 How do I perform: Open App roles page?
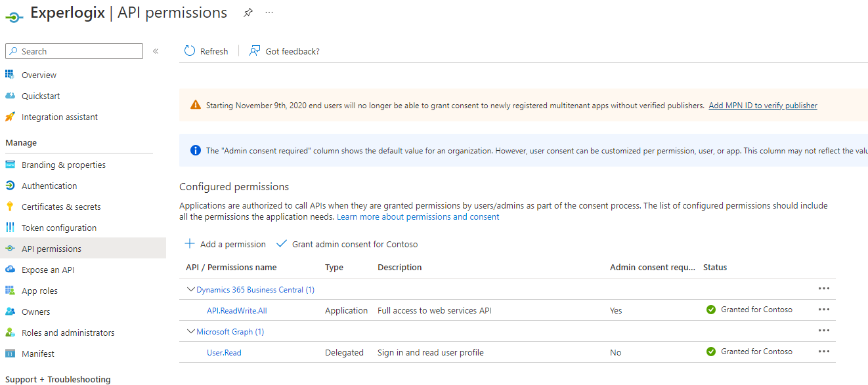pyautogui.click(x=39, y=291)
